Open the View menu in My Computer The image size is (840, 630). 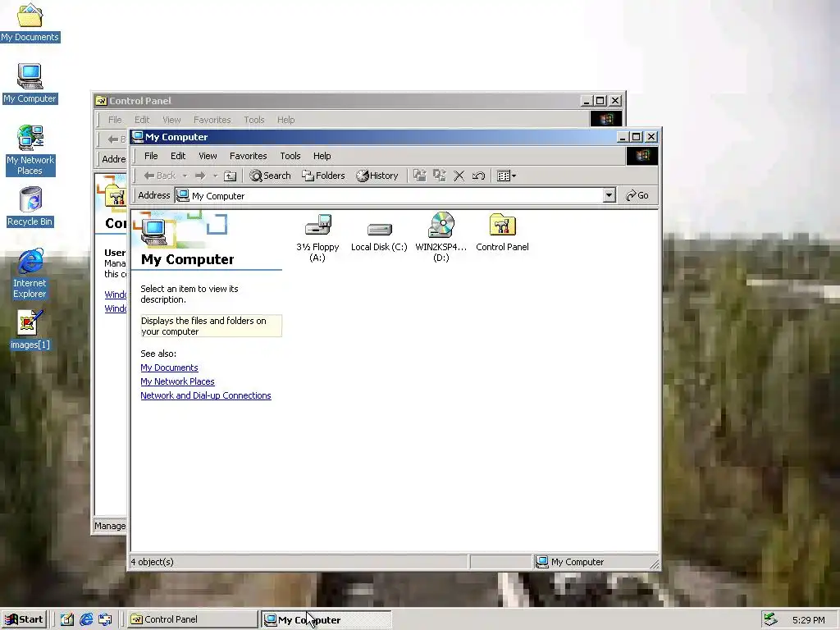[x=208, y=156]
